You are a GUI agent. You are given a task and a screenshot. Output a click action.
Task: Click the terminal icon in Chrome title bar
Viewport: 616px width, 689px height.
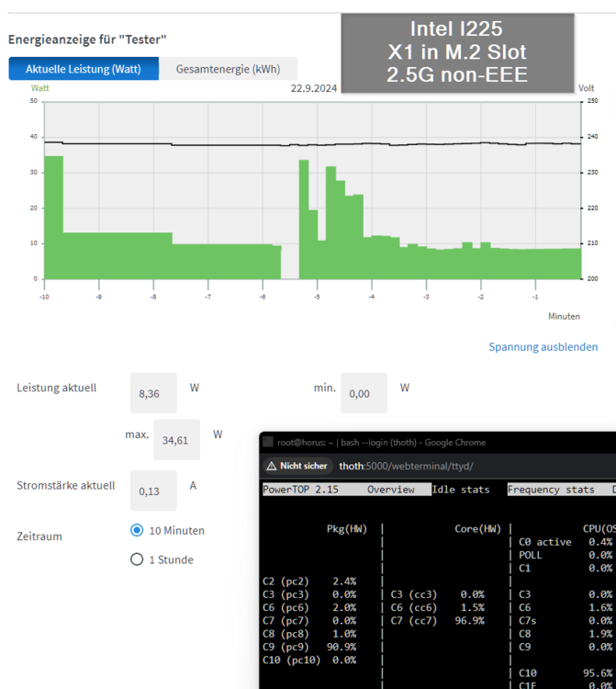268,442
